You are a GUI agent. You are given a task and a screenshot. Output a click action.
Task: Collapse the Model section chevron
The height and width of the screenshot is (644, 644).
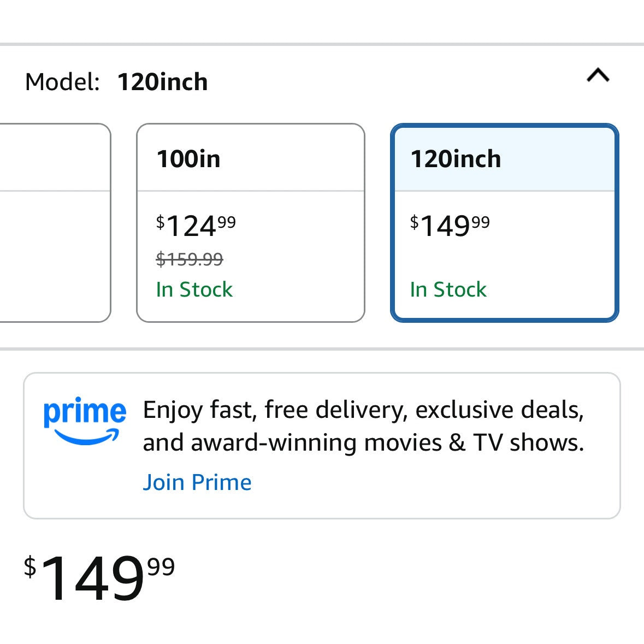click(x=598, y=75)
